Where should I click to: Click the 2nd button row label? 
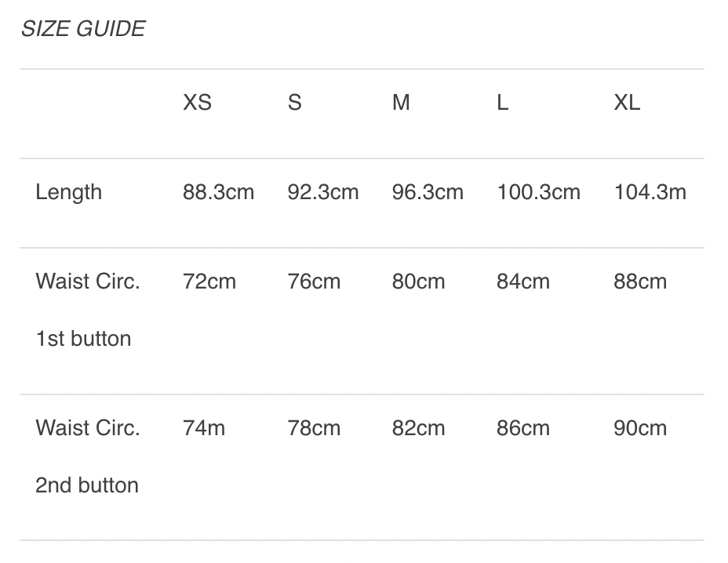coord(87,485)
